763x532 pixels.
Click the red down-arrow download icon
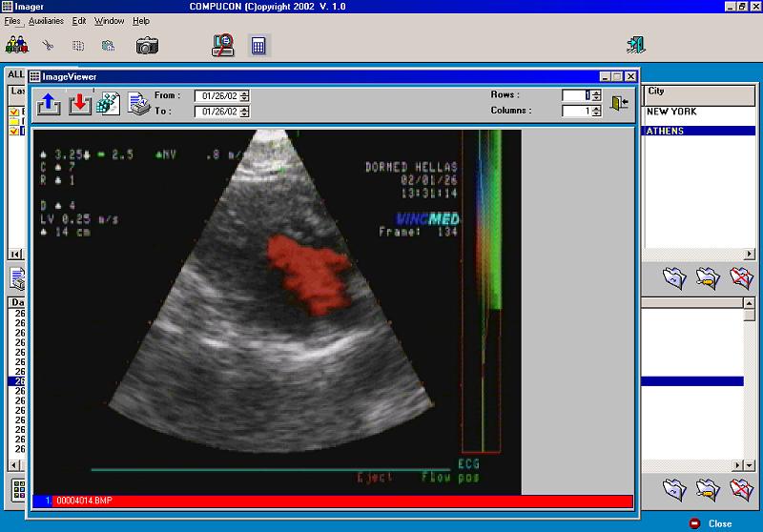pos(80,104)
